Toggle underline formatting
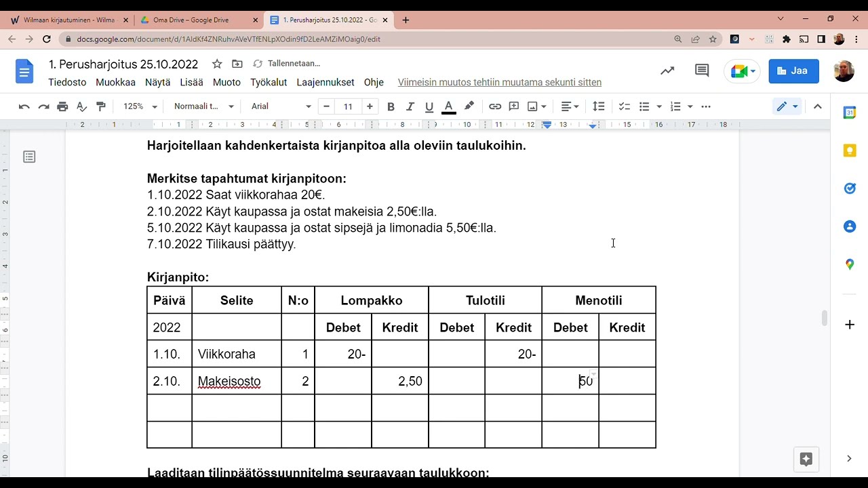The width and height of the screenshot is (868, 488). (x=429, y=106)
